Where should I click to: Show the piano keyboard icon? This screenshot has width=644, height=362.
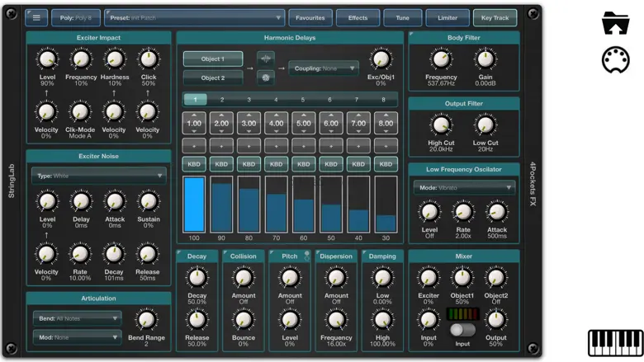[615, 342]
